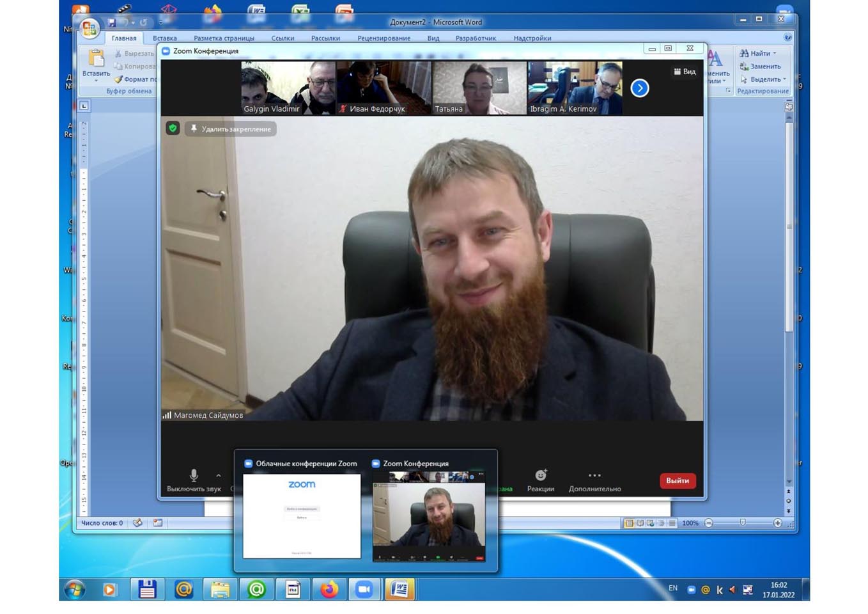Open Word help via the question mark icon
The image size is (868, 614).
pos(787,38)
